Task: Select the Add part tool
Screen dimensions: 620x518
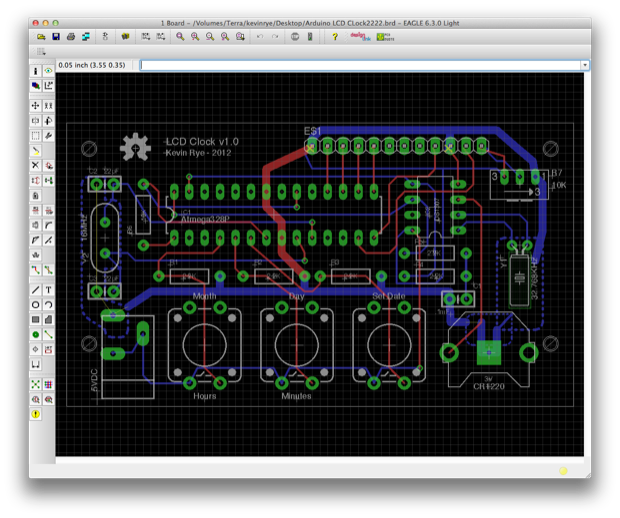Action: (48, 165)
